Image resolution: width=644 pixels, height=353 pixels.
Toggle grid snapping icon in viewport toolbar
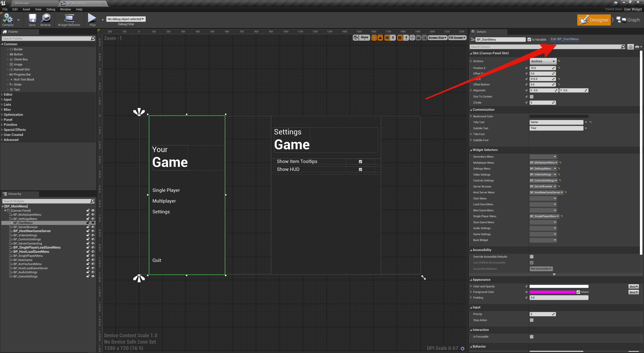point(400,38)
